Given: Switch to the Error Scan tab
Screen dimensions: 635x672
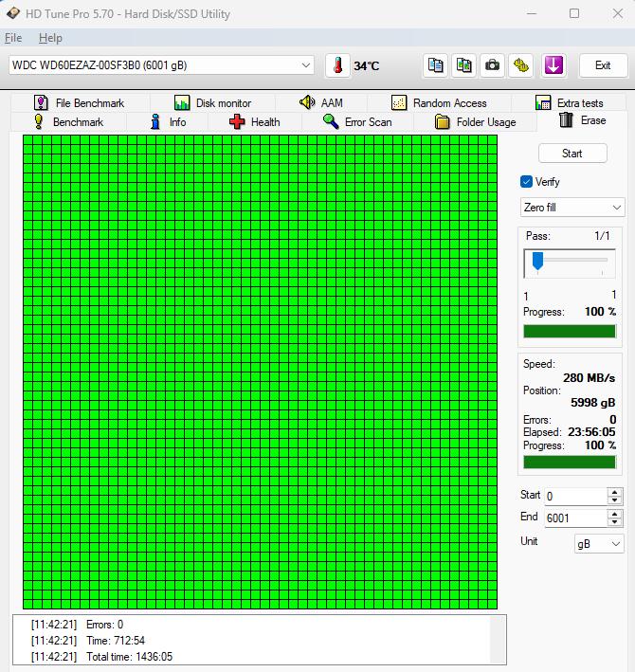Looking at the screenshot, I should (357, 121).
